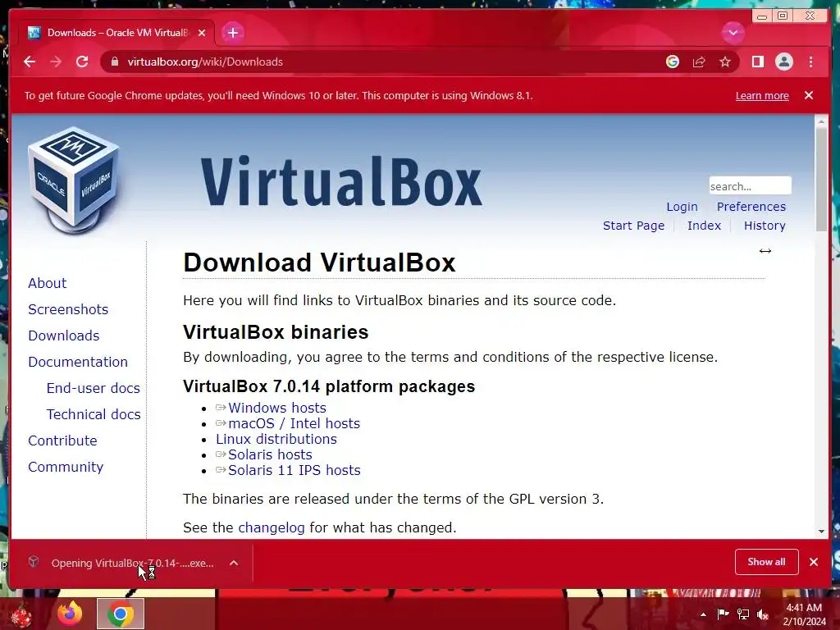Image resolution: width=840 pixels, height=630 pixels.
Task: Open the History page
Action: (765, 226)
